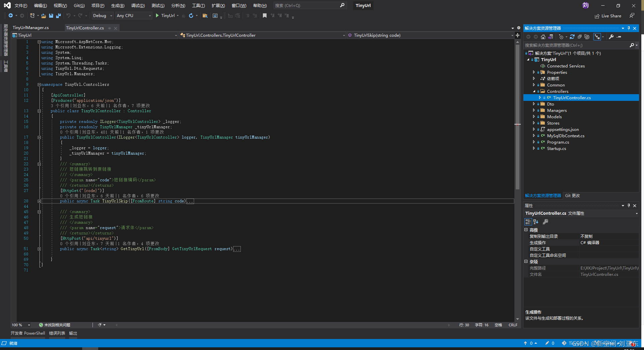Click the Solution Explorer home icon
This screenshot has width=644, height=350.
click(x=543, y=37)
